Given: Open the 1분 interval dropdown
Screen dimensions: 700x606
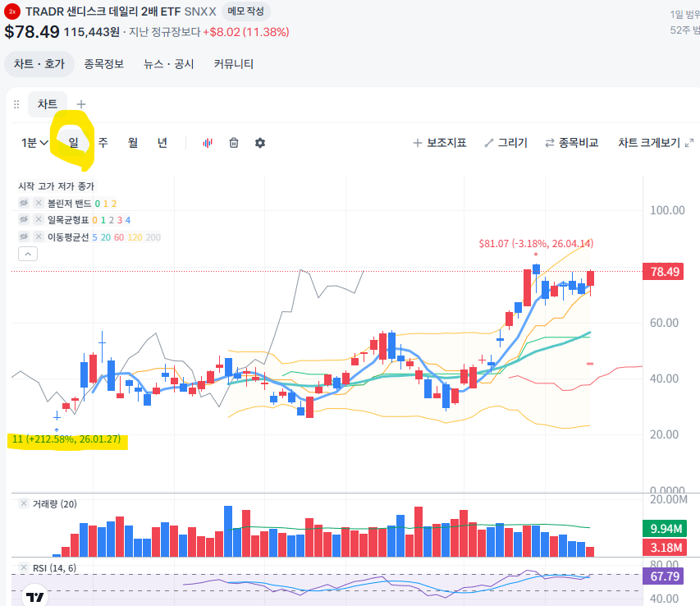Looking at the screenshot, I should click(34, 143).
